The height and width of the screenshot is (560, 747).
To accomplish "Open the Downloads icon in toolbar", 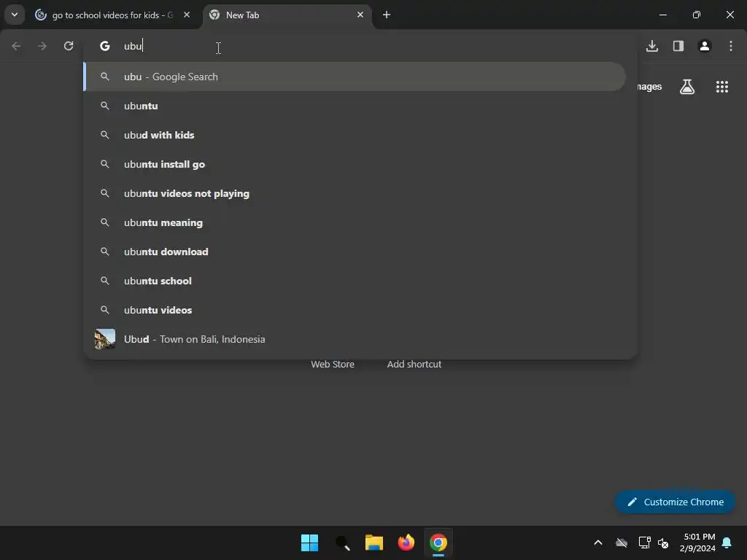I will (652, 46).
